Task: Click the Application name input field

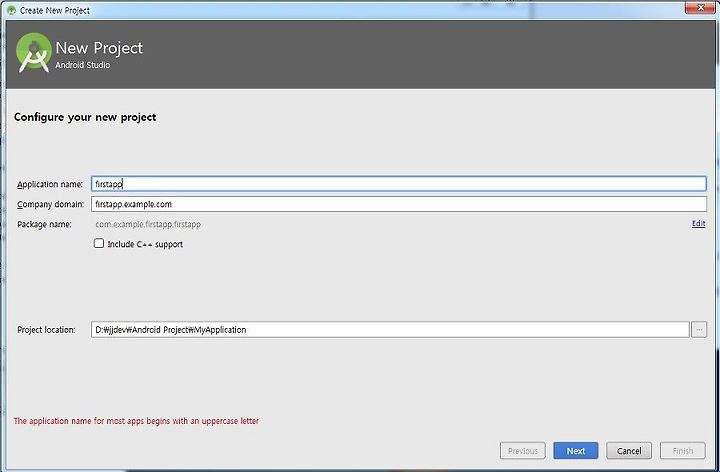Action: (x=399, y=184)
